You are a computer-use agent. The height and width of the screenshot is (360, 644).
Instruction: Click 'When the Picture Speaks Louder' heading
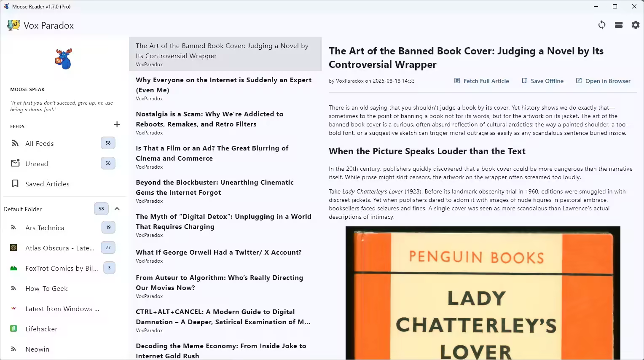click(427, 151)
